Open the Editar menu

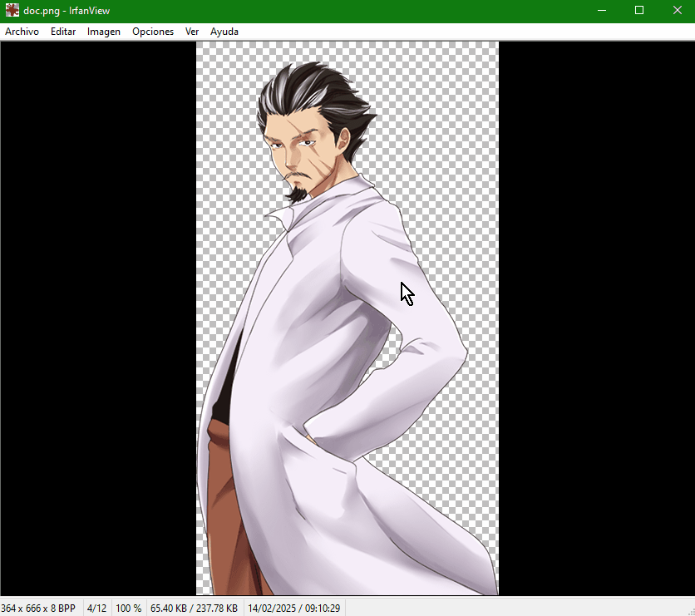click(63, 32)
